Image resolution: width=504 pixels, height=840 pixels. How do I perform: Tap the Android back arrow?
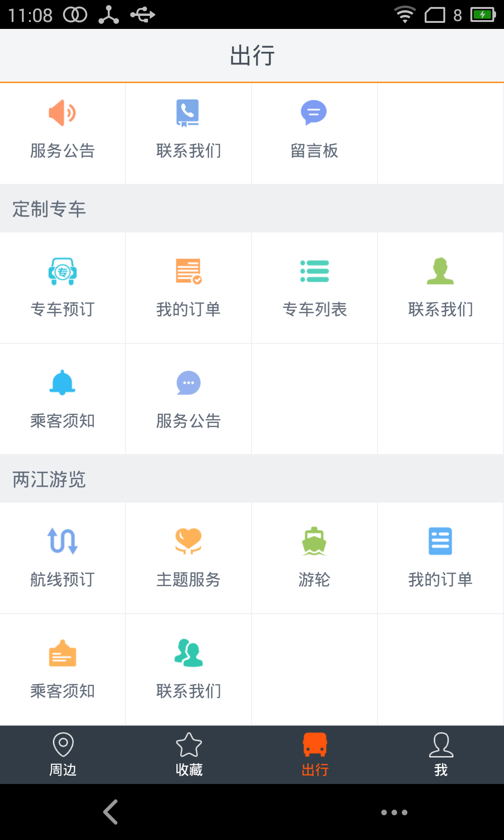[x=111, y=812]
